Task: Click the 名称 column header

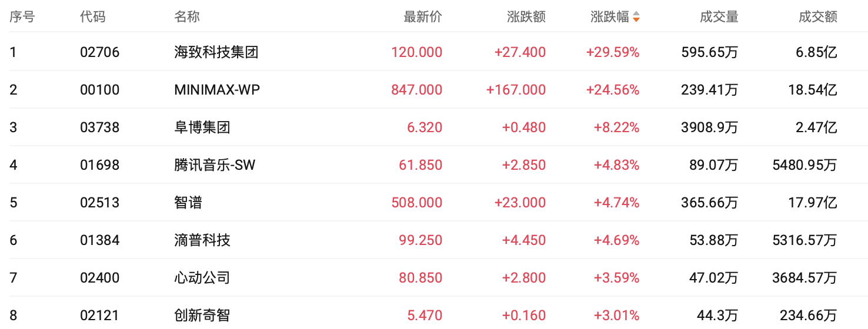Action: (x=187, y=17)
